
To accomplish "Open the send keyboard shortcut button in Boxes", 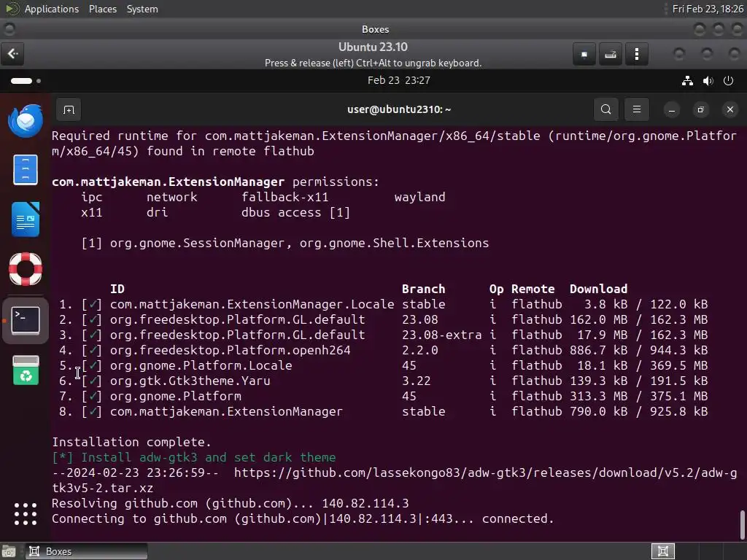I will [x=611, y=54].
